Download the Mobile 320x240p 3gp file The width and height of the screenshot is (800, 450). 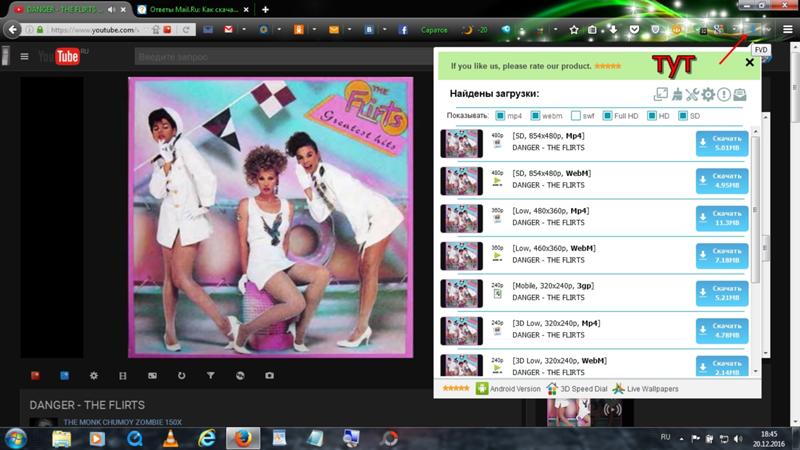click(722, 293)
